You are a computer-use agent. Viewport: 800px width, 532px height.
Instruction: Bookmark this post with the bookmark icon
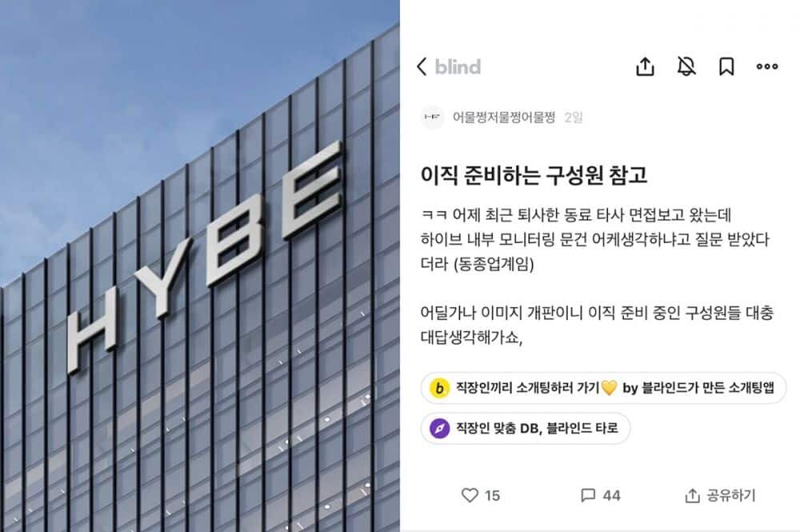point(726,66)
